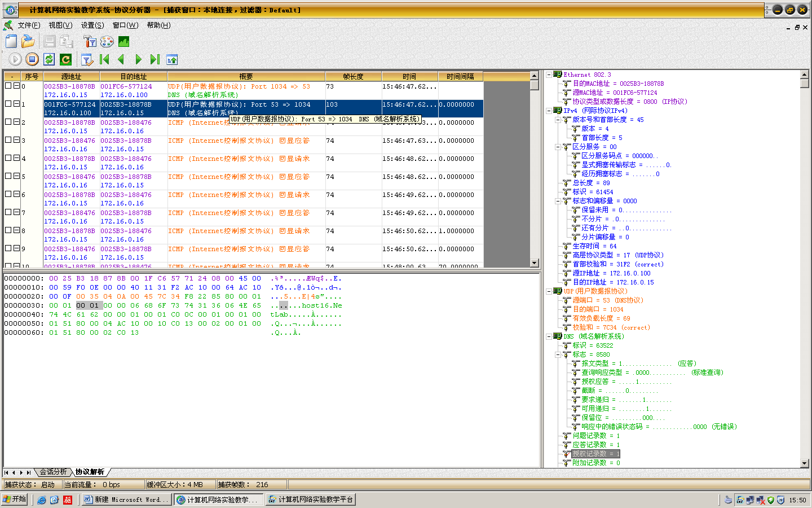Viewport: 812px width, 508px height.
Task: Sort by the 帧长度 column header
Action: coord(353,77)
